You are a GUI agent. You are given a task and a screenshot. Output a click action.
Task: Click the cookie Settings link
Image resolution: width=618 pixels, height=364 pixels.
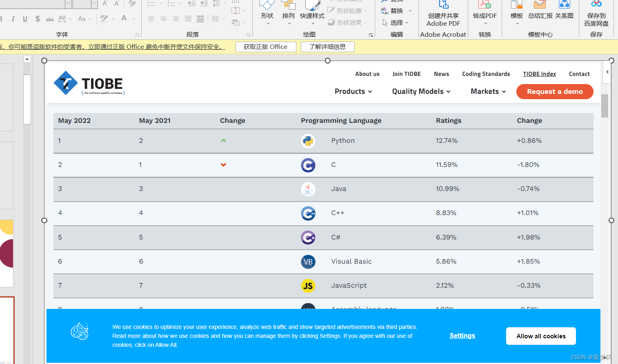462,335
